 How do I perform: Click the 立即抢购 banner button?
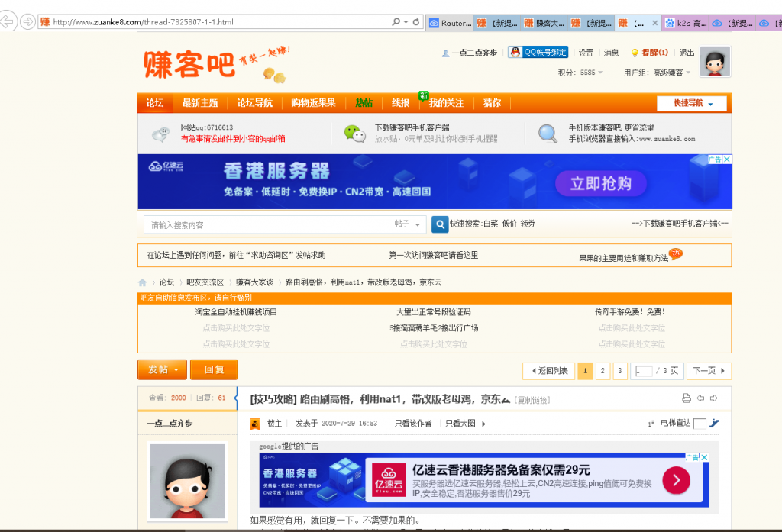click(x=601, y=183)
